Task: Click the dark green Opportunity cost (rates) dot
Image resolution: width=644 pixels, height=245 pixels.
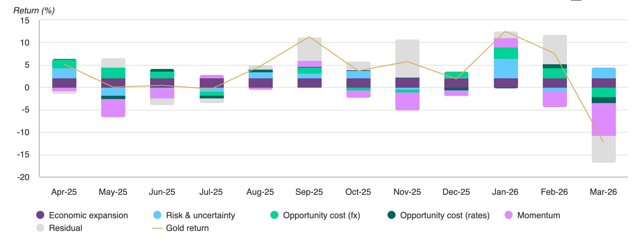Action: (x=391, y=215)
